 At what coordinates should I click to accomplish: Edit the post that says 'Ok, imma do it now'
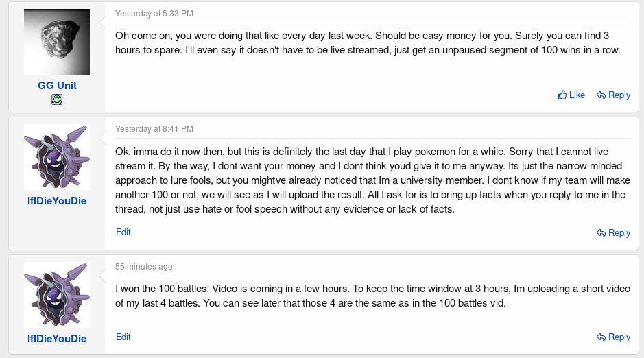(123, 232)
